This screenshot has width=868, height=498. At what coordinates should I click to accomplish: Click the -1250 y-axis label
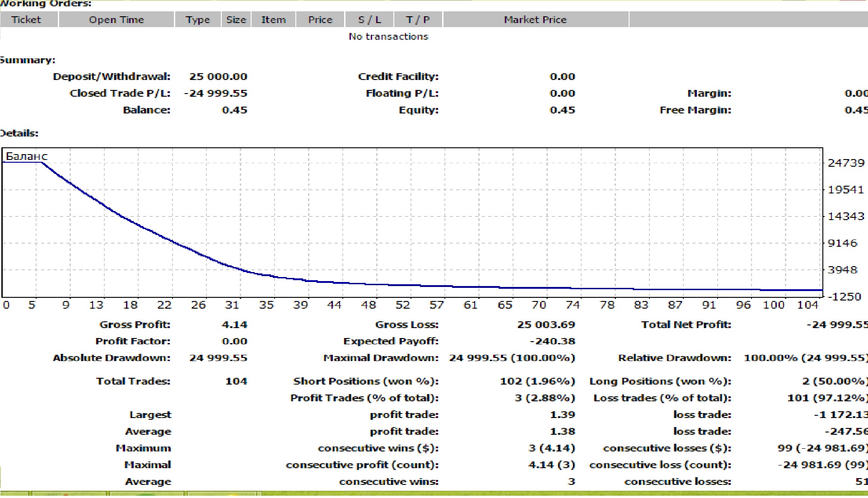point(844,296)
